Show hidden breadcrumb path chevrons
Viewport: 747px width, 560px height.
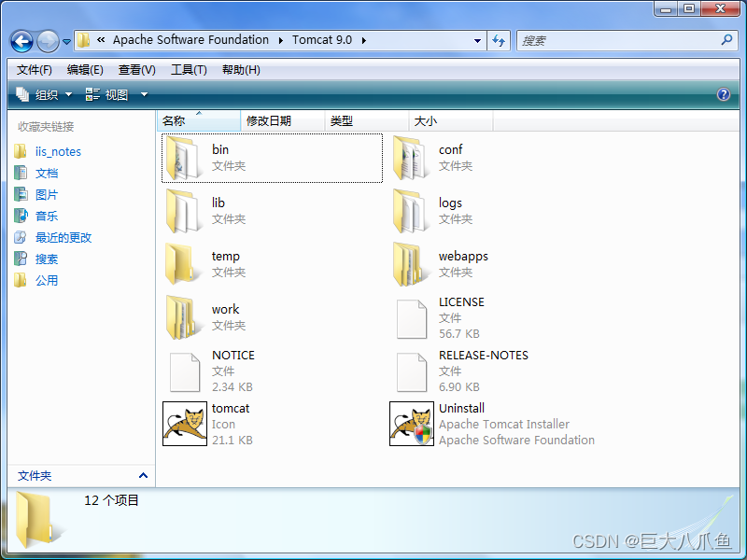click(x=101, y=40)
